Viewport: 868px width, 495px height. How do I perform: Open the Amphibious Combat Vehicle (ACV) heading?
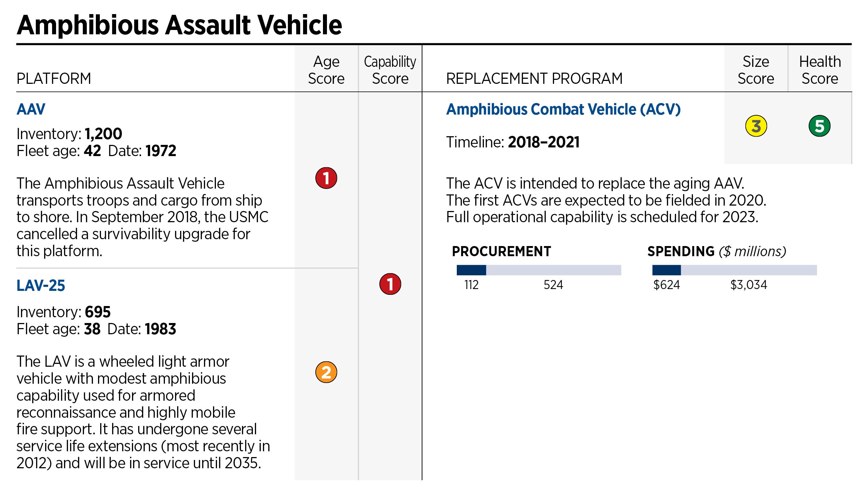click(x=563, y=109)
